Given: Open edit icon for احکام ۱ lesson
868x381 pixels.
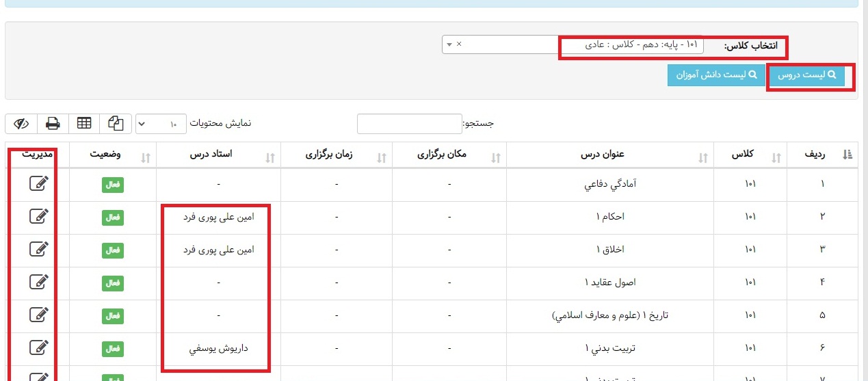Looking at the screenshot, I should (x=40, y=217).
